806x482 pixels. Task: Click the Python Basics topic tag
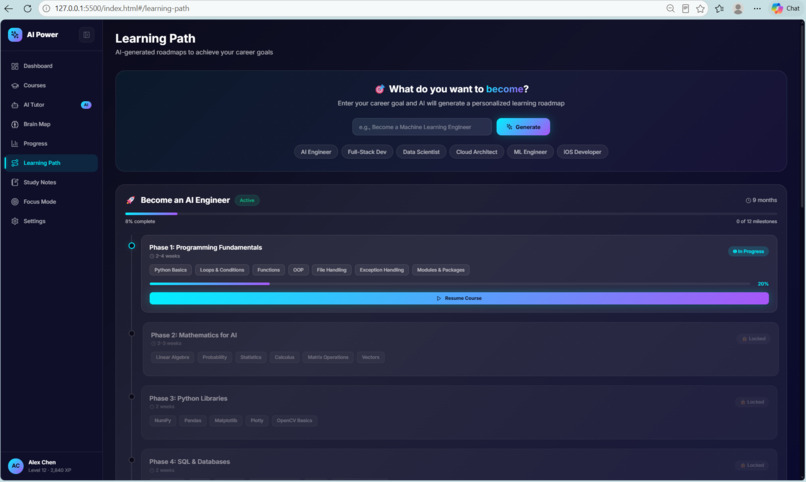point(171,270)
